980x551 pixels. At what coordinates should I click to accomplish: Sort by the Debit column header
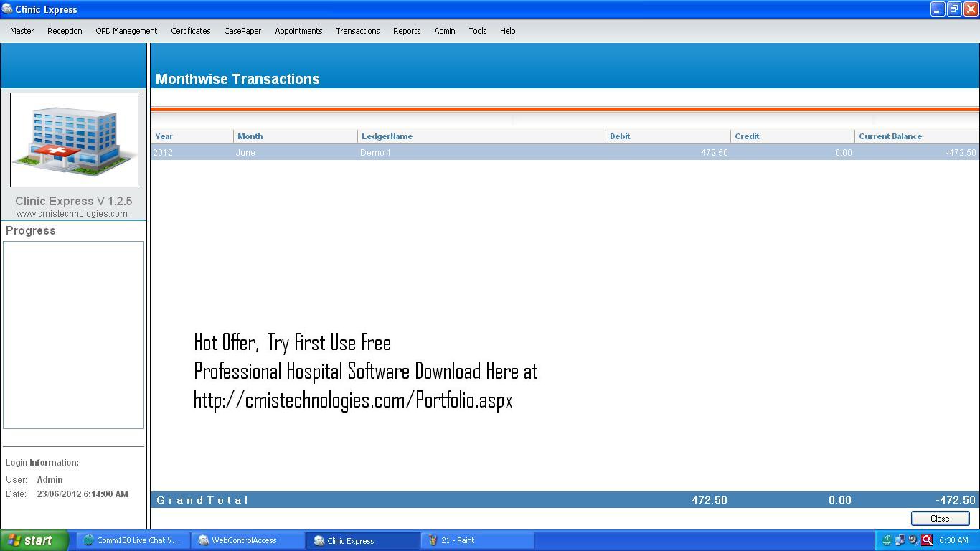click(618, 136)
